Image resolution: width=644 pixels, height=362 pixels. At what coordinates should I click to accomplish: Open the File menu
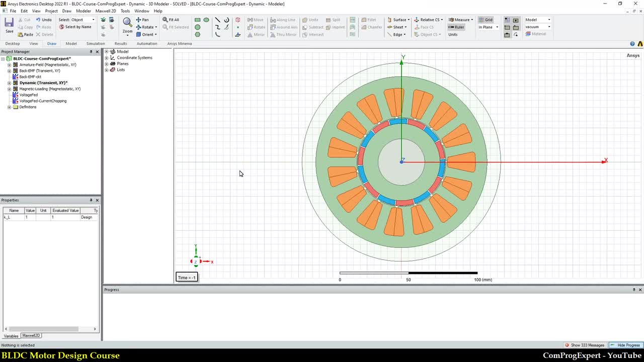click(13, 11)
